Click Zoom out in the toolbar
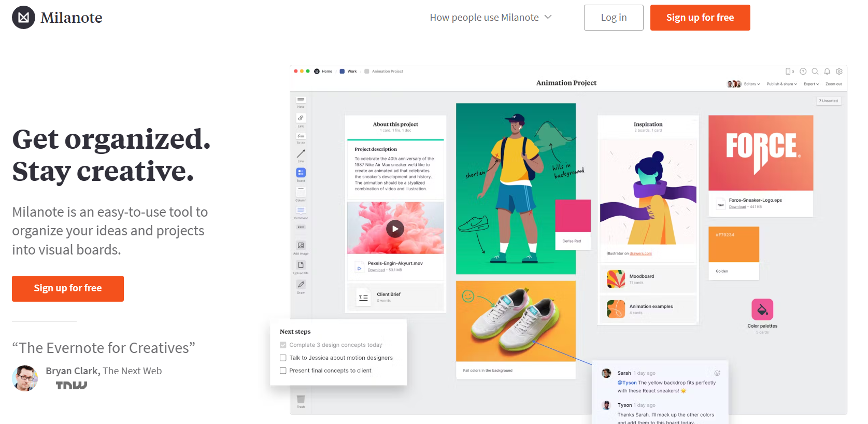 [833, 84]
